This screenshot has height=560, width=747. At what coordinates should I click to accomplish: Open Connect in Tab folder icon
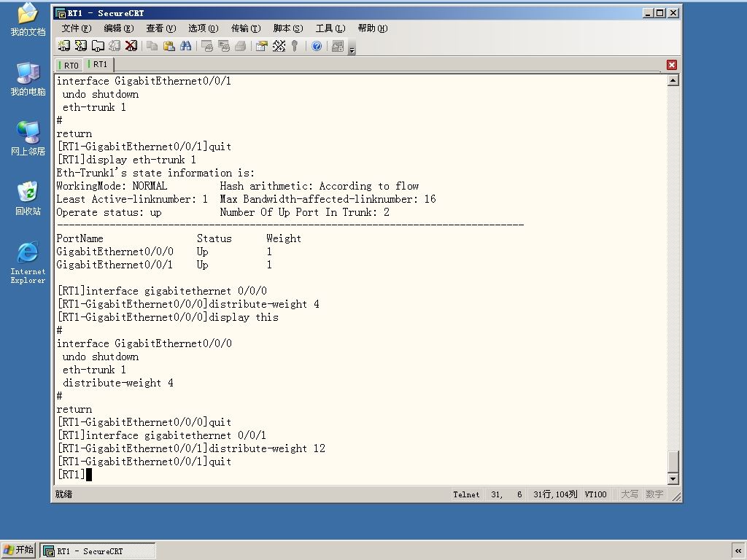98,46
